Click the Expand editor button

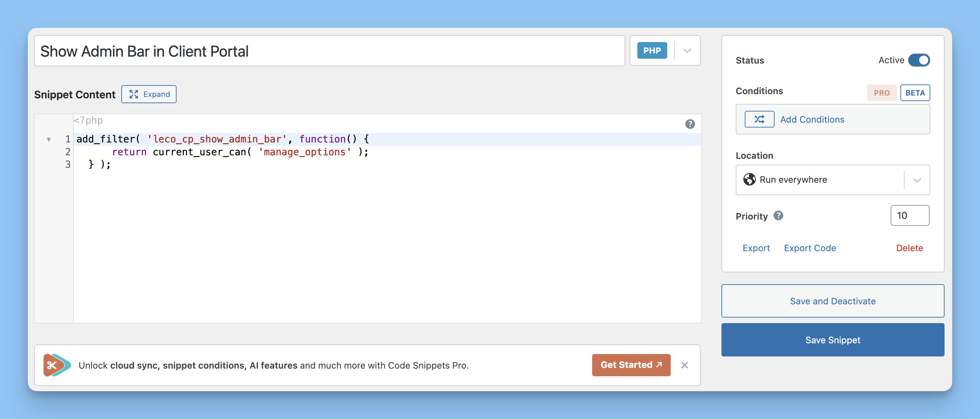[149, 94]
